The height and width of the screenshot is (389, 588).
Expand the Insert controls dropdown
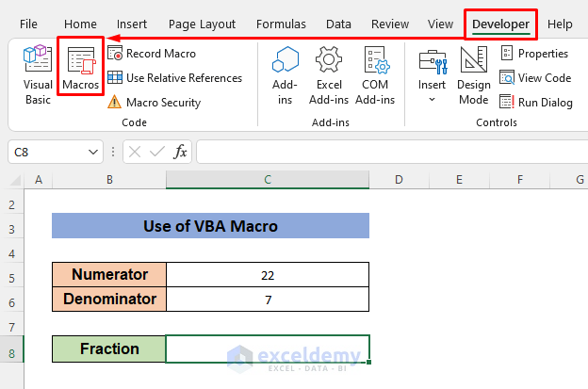[x=433, y=75]
